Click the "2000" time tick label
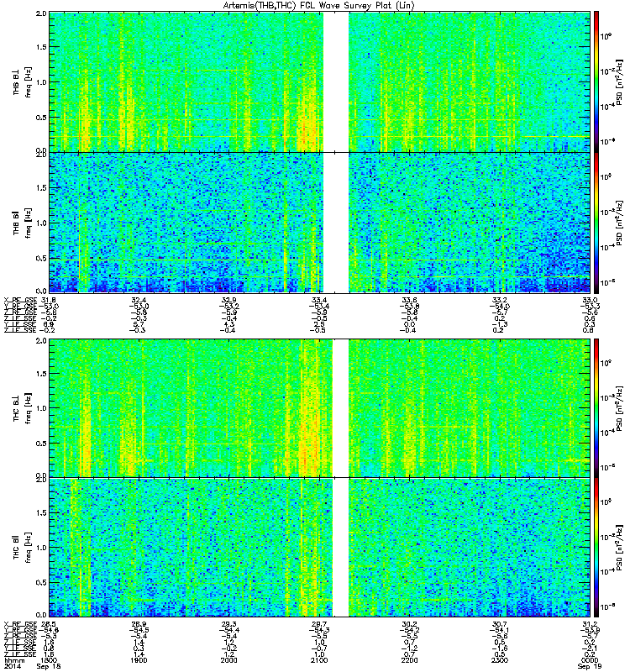The width and height of the screenshot is (630, 672). pos(228,660)
